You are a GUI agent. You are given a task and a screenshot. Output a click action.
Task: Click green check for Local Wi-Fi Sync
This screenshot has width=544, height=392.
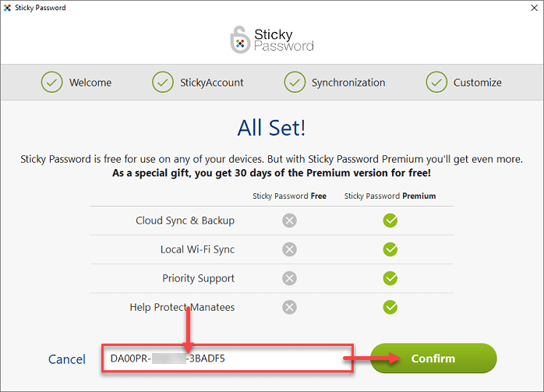(x=390, y=249)
